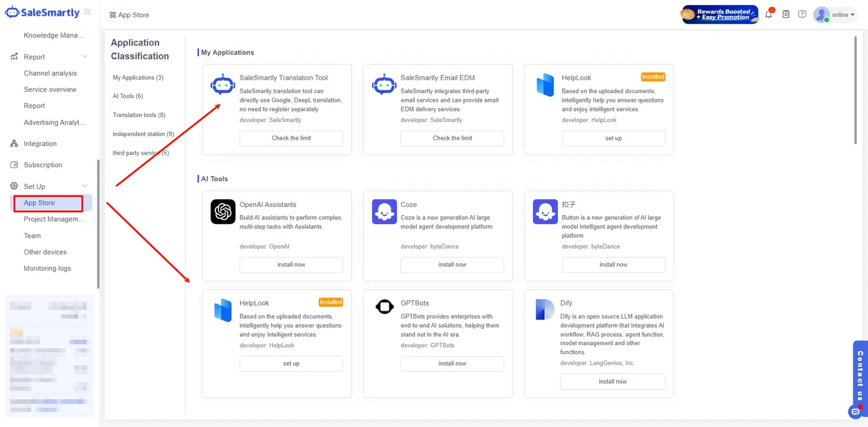Set up HelpLook in My Applications
The height and width of the screenshot is (427, 868).
click(x=614, y=138)
